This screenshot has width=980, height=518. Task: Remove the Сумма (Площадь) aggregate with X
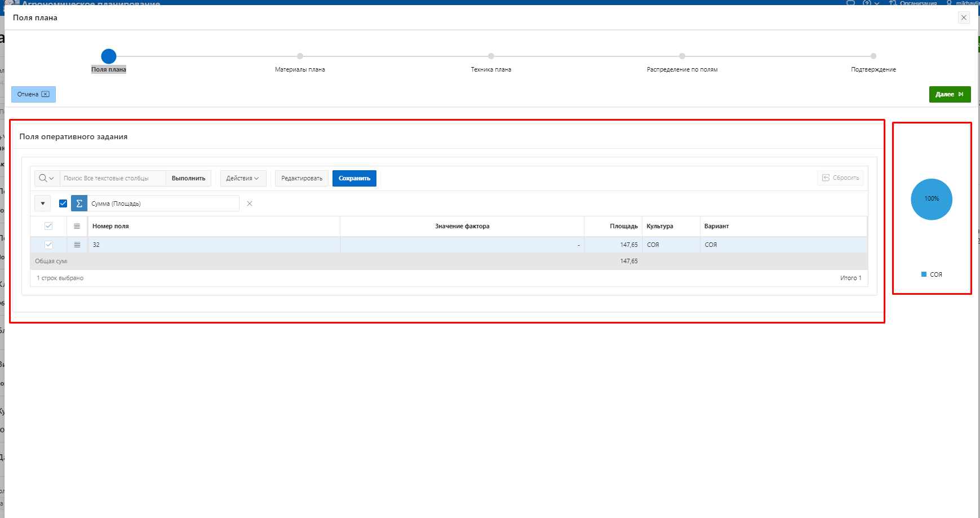pos(250,203)
